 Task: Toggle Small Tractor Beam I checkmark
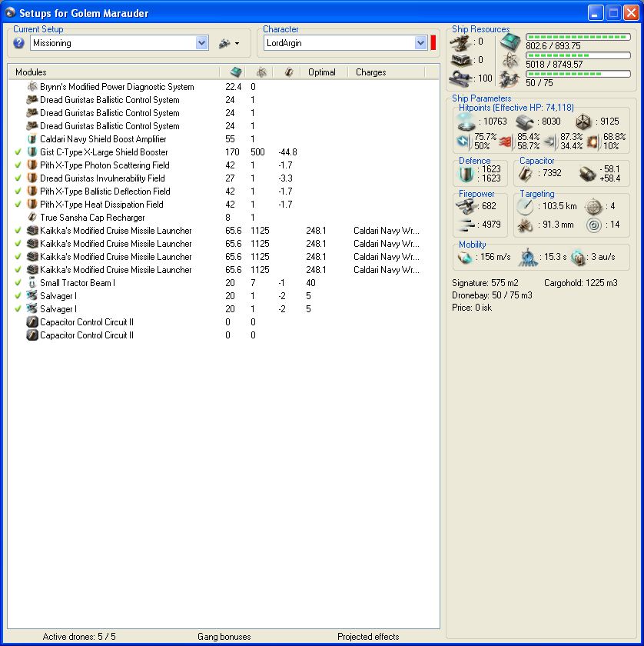[x=18, y=283]
